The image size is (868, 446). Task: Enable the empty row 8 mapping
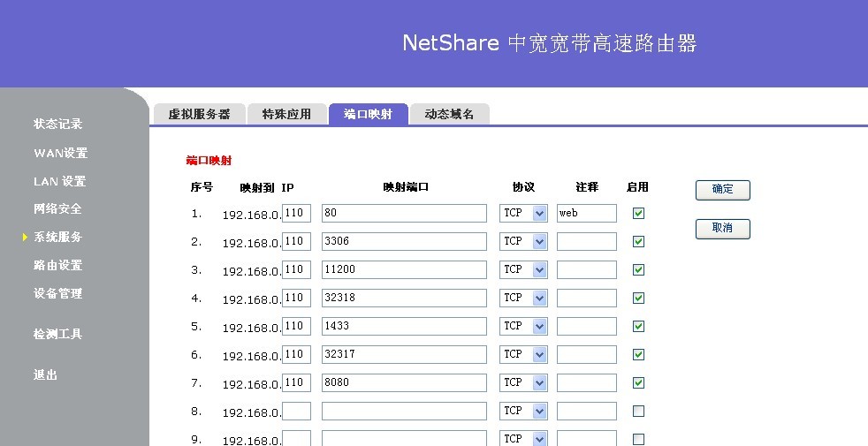tap(638, 411)
